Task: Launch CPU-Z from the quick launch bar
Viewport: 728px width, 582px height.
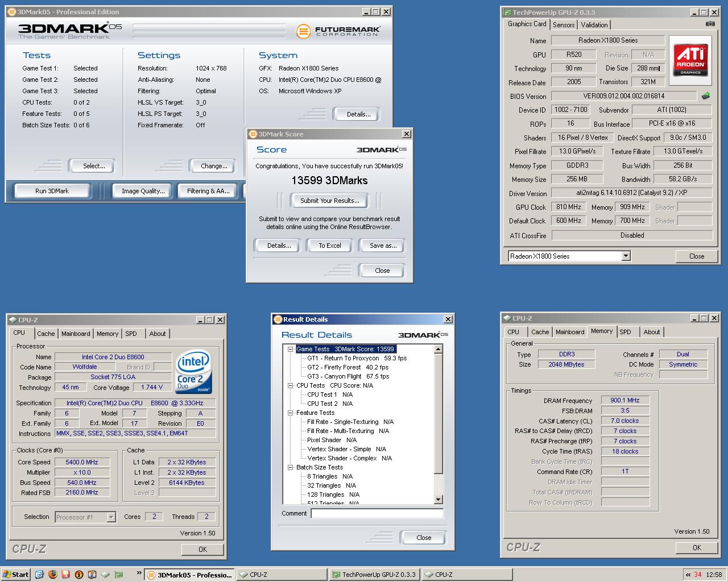Action: tap(105, 575)
